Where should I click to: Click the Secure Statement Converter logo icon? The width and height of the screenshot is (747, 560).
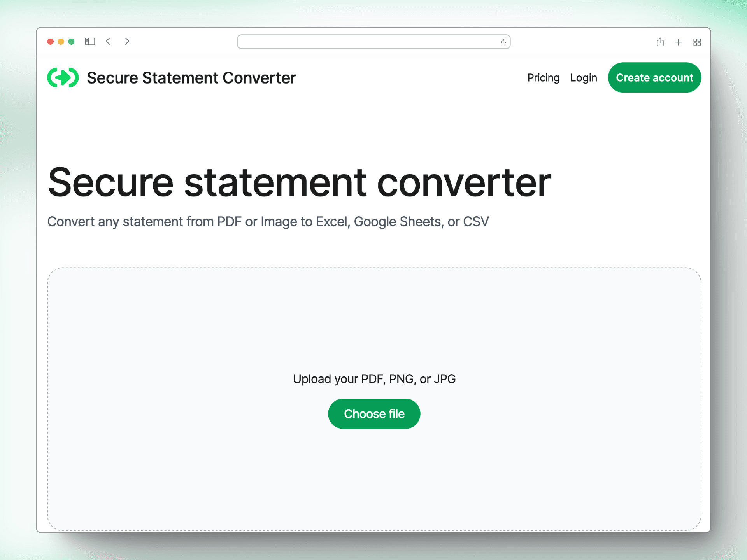(x=63, y=77)
